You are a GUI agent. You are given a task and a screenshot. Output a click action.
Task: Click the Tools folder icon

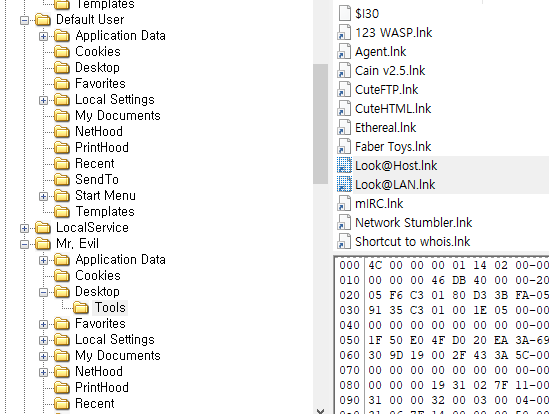(81, 308)
